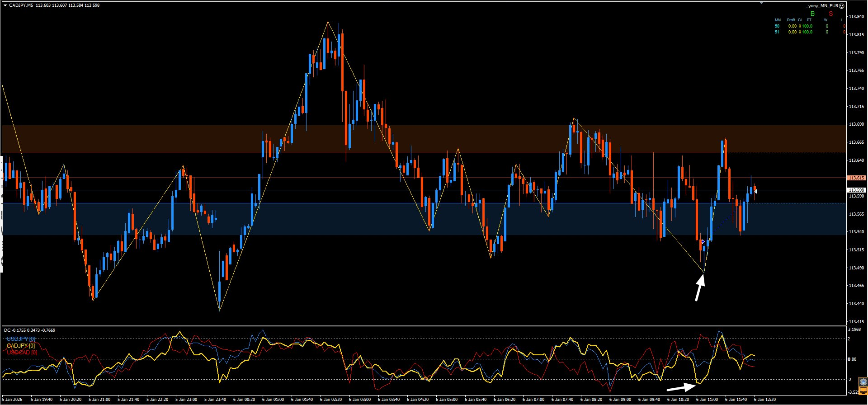The height and width of the screenshot is (405, 868).
Task: Click the blue trade entry arrow marker
Action: click(x=703, y=242)
